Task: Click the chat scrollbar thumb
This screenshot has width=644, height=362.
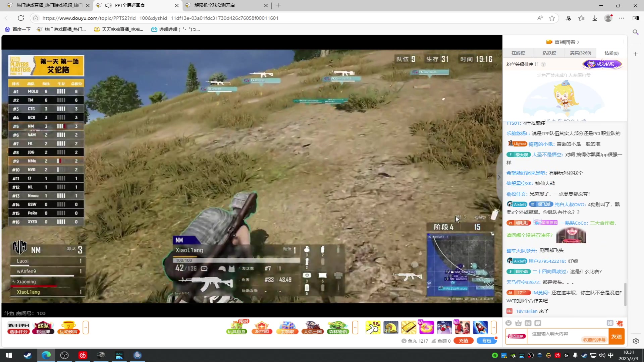Action: coord(625,294)
